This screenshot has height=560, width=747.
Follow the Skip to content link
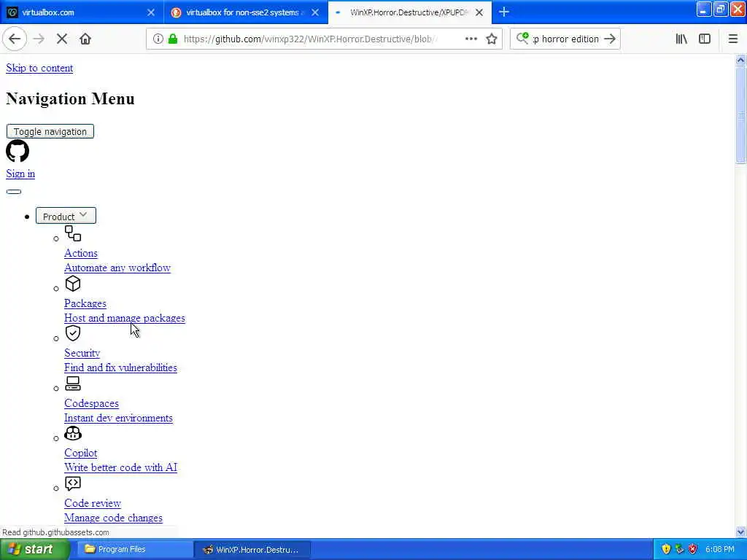point(39,68)
